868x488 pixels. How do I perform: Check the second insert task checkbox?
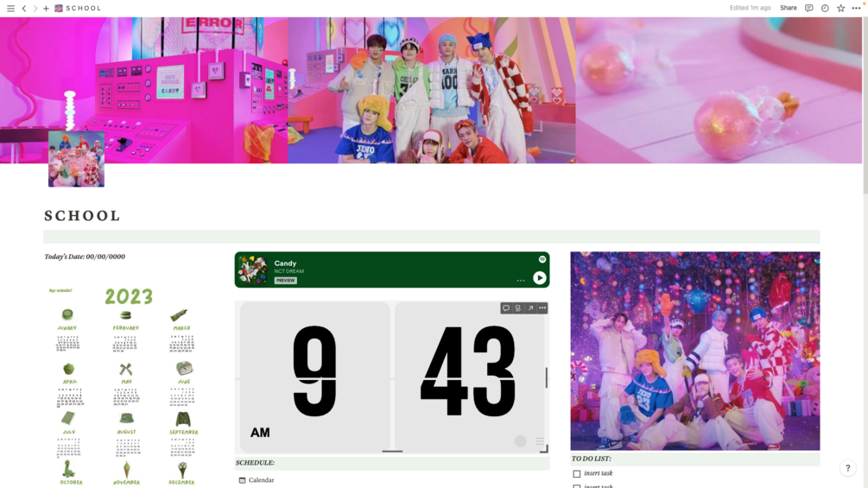coord(577,485)
